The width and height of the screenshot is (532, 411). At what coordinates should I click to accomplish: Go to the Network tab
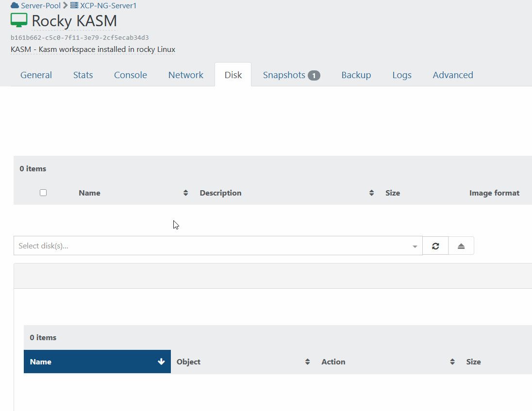(x=185, y=75)
